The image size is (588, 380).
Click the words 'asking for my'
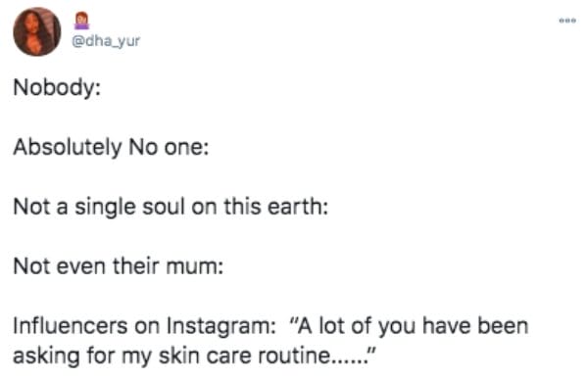(82, 356)
